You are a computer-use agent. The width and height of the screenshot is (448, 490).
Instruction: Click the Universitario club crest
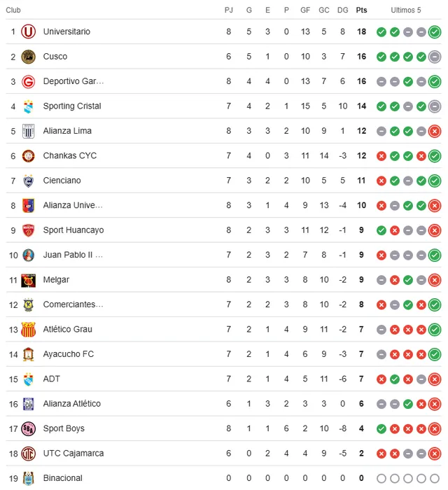pyautogui.click(x=28, y=31)
